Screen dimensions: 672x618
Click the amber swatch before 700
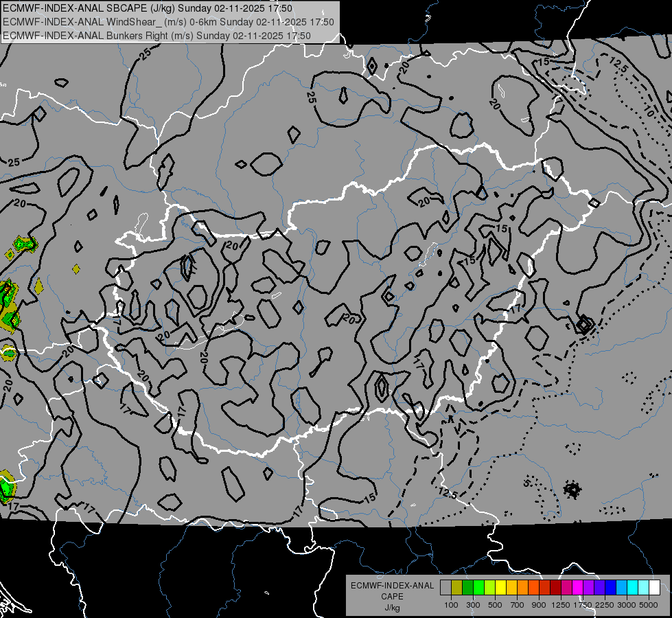(511, 588)
